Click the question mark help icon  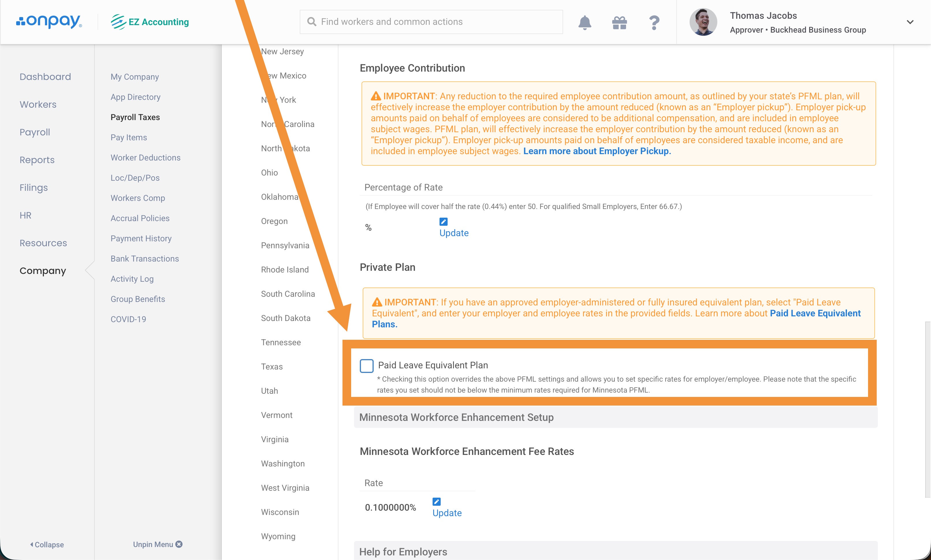tap(654, 23)
